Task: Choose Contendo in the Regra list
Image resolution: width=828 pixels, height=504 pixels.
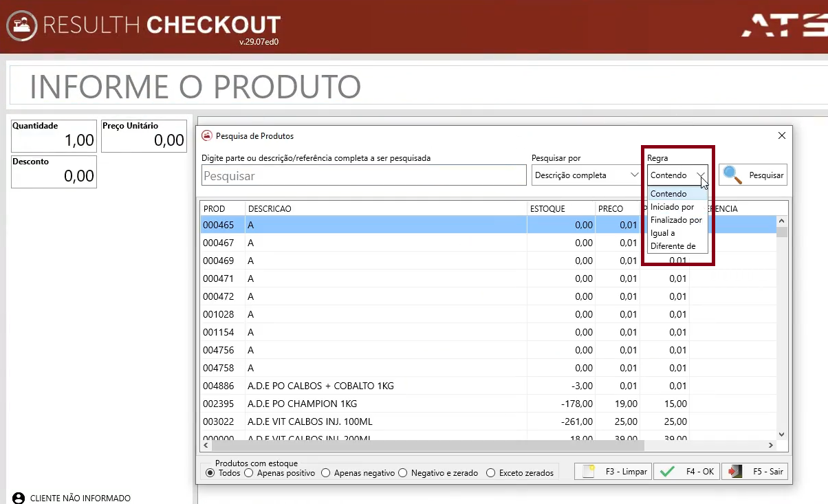Action: (678, 194)
